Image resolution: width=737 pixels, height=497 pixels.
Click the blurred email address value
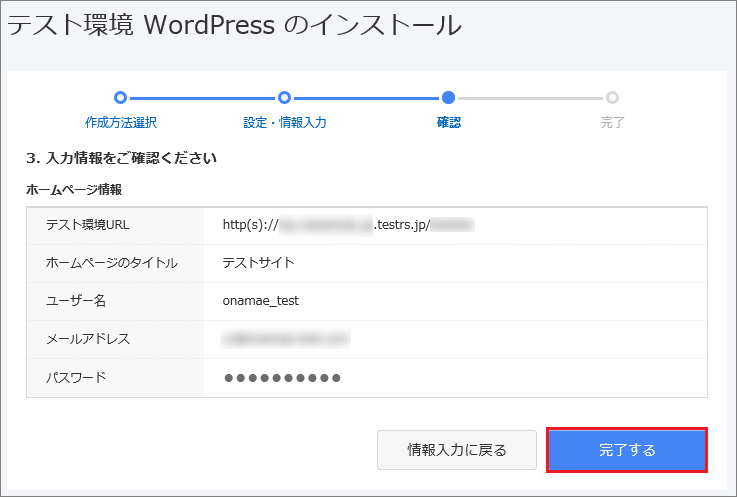(x=286, y=339)
